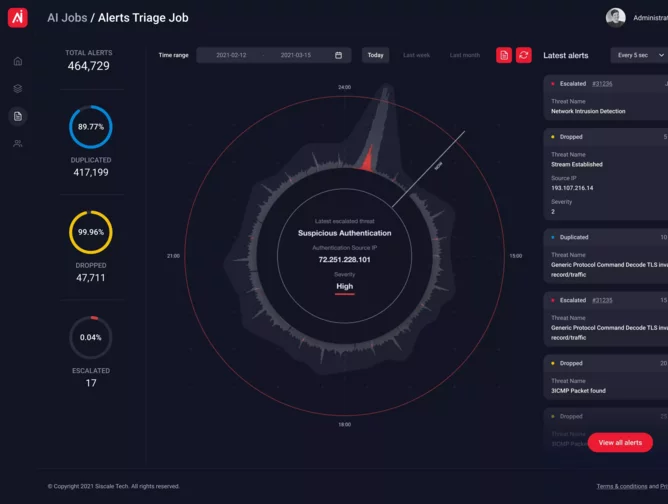Select the Today time range tab
Screen dimensions: 668x504
pyautogui.click(x=375, y=55)
